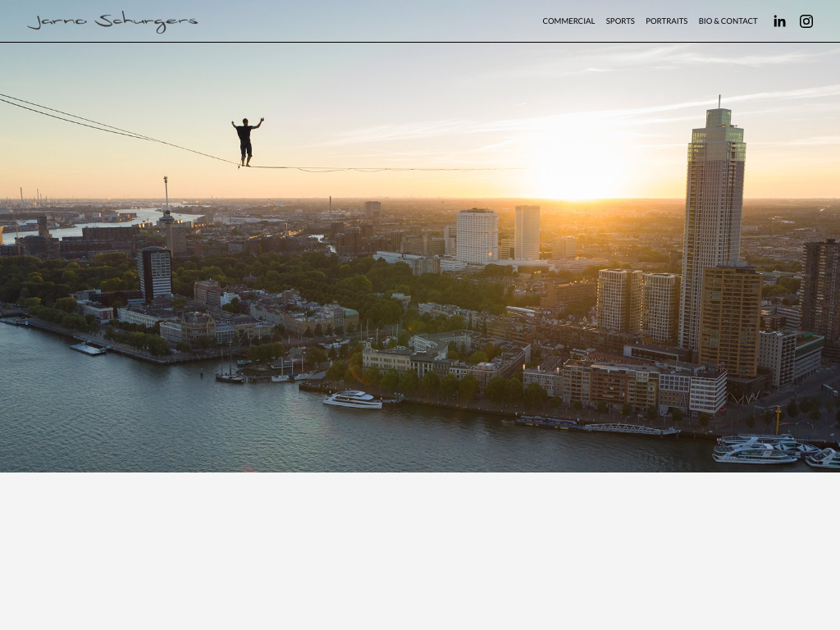Click the white yacht on the river

(x=353, y=399)
